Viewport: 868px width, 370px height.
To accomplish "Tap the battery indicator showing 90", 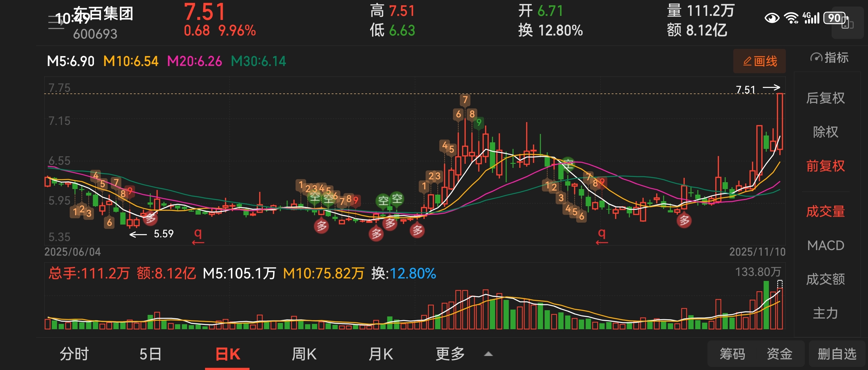I will (834, 18).
